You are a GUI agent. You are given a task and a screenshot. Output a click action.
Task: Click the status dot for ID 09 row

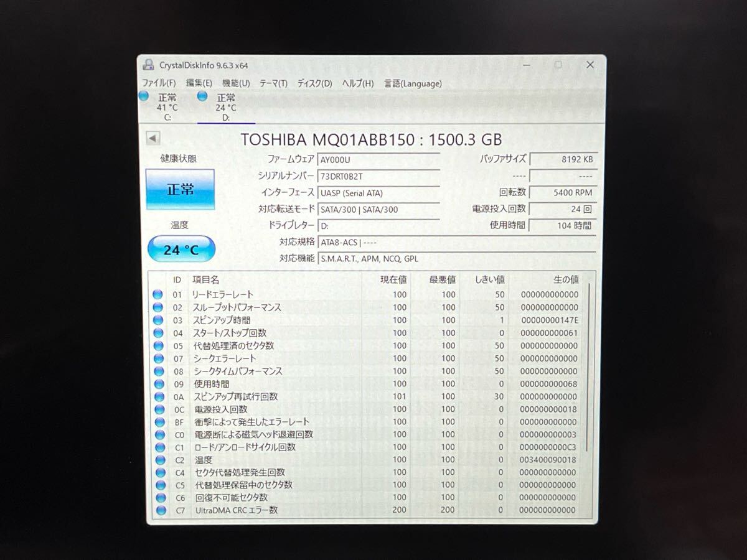(x=158, y=384)
